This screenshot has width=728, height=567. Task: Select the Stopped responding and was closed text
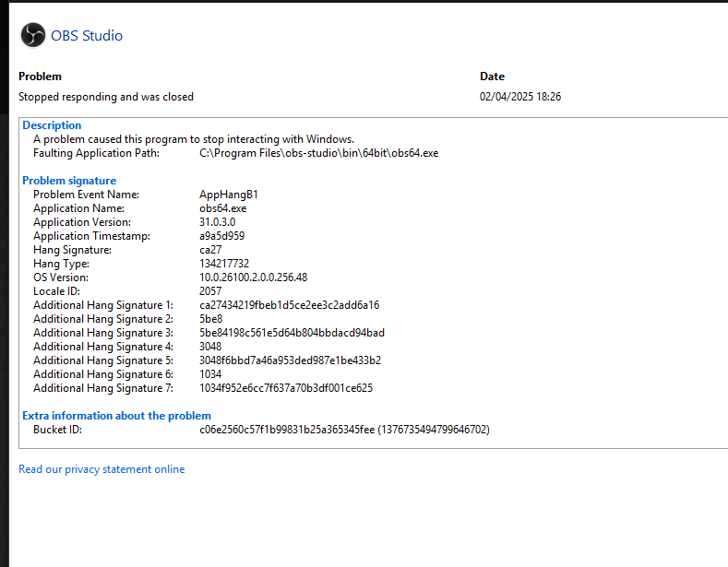106,97
